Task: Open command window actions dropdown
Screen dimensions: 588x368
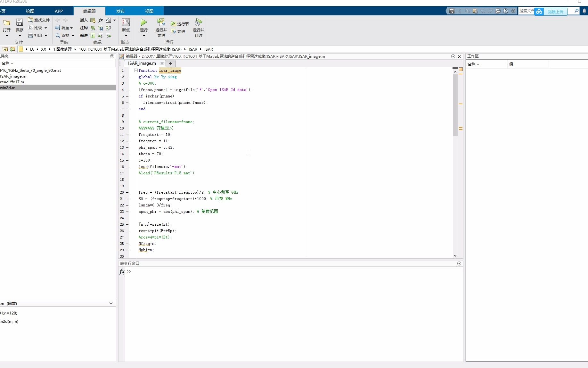Action: click(x=459, y=263)
